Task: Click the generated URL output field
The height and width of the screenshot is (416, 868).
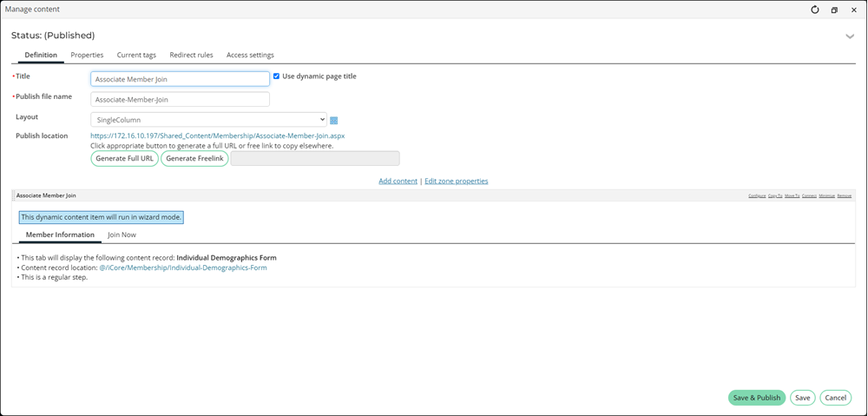Action: click(x=315, y=158)
